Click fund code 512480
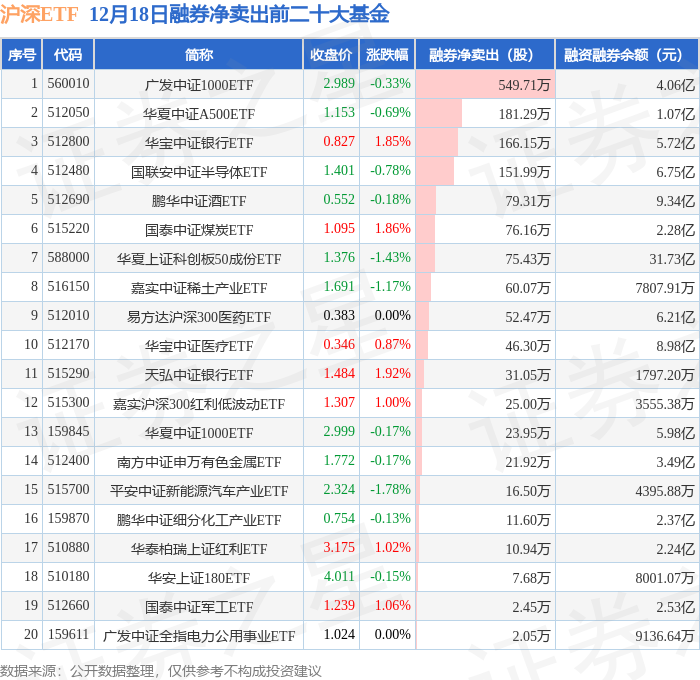This screenshot has height=680, width=700. click(x=68, y=171)
